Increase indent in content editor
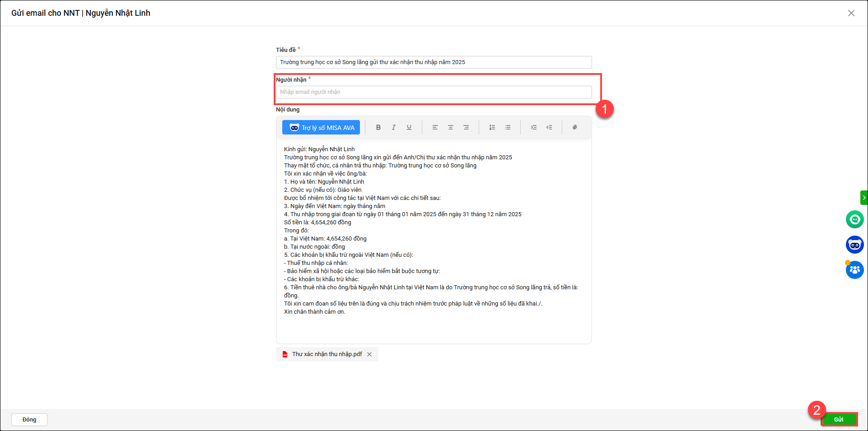The width and height of the screenshot is (868, 431). [x=534, y=127]
